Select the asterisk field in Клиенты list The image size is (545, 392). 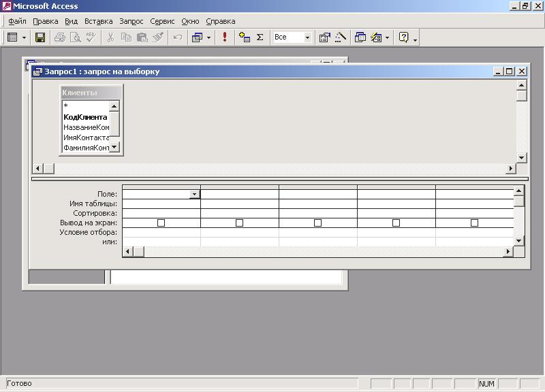point(86,105)
